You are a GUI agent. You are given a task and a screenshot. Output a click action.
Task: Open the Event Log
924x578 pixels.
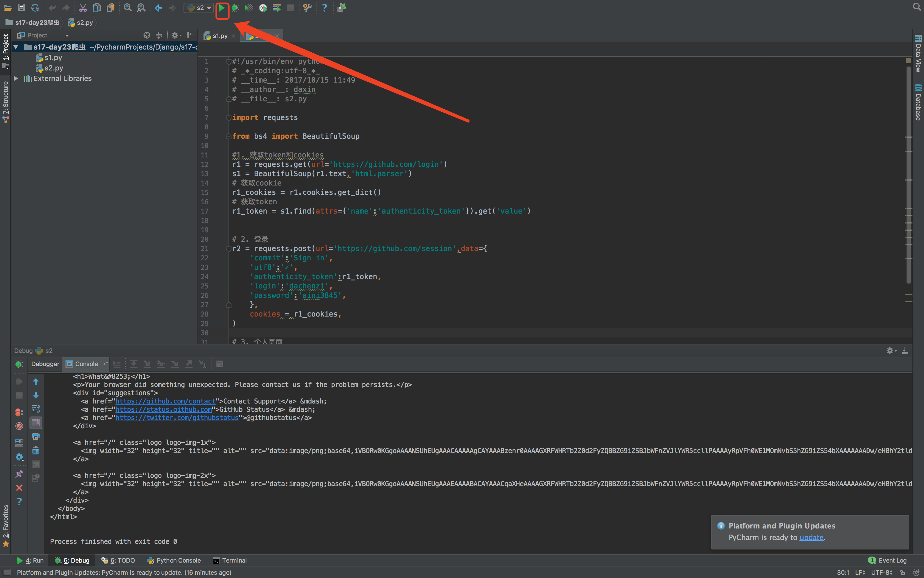887,560
